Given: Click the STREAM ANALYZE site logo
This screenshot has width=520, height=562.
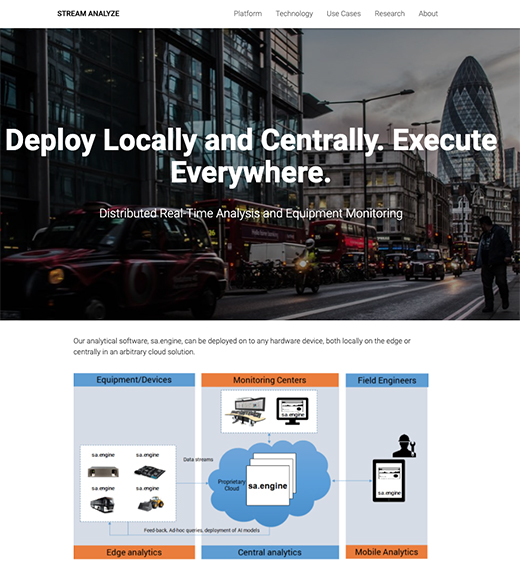Looking at the screenshot, I should coord(88,14).
